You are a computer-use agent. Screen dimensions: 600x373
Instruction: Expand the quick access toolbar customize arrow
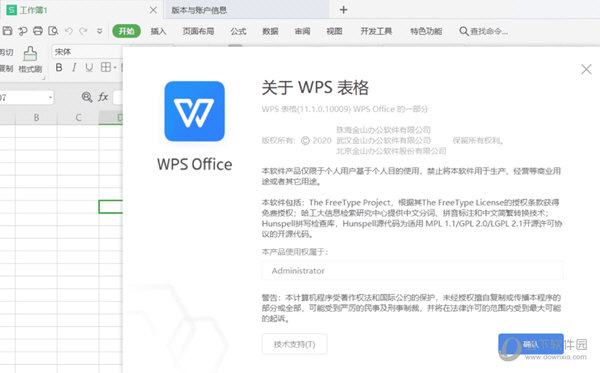(99, 31)
